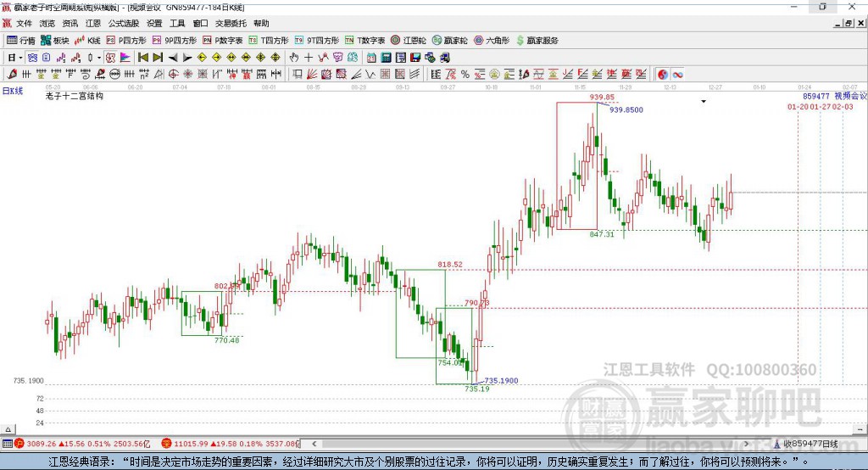868x470 pixels.
Task: Open the P数字表 tool
Action: tap(223, 41)
